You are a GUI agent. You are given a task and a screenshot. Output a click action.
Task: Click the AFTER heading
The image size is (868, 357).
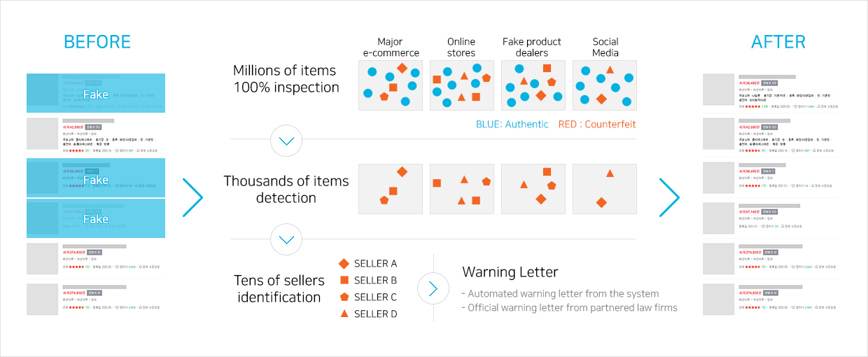tap(780, 42)
